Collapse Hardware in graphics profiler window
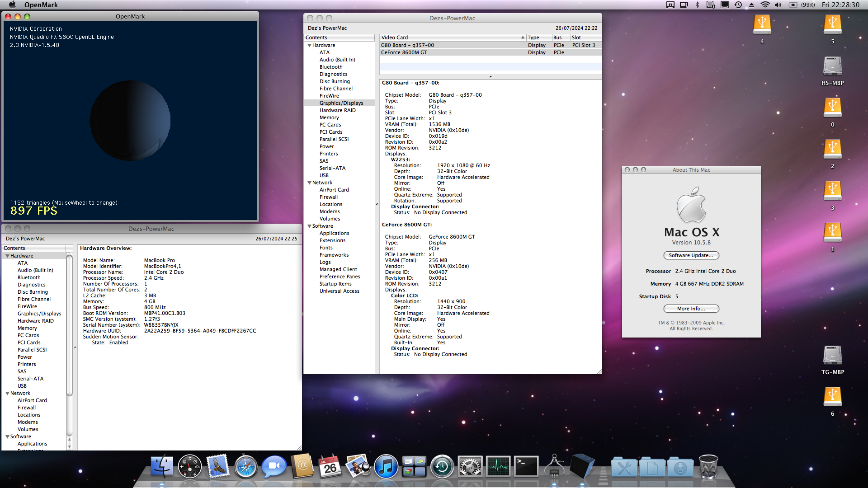Viewport: 868px width, 488px height. (309, 45)
